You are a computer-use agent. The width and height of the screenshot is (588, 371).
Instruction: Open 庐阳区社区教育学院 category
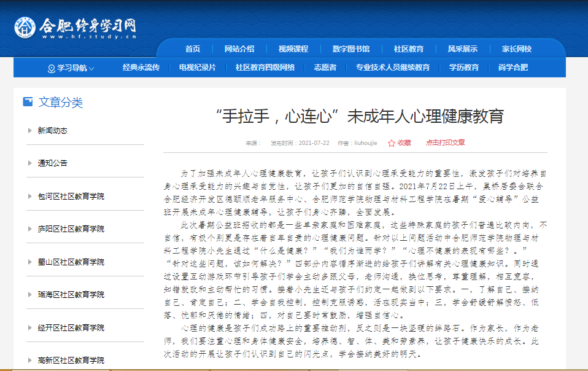[71, 229]
